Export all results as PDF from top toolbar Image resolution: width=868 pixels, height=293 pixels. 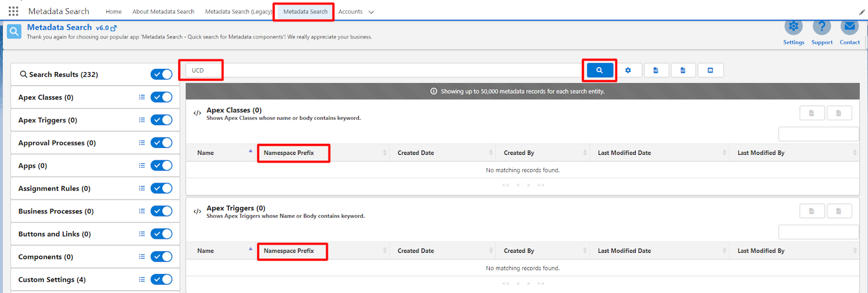pyautogui.click(x=656, y=70)
